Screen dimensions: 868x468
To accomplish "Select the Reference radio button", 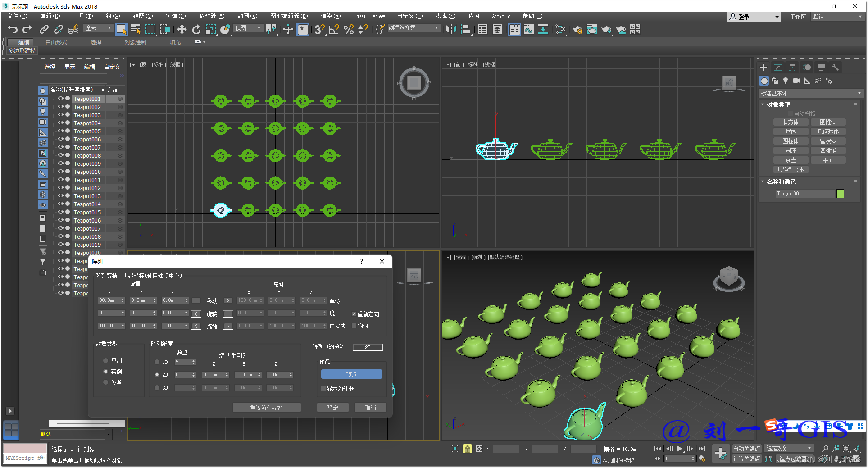I will 106,382.
